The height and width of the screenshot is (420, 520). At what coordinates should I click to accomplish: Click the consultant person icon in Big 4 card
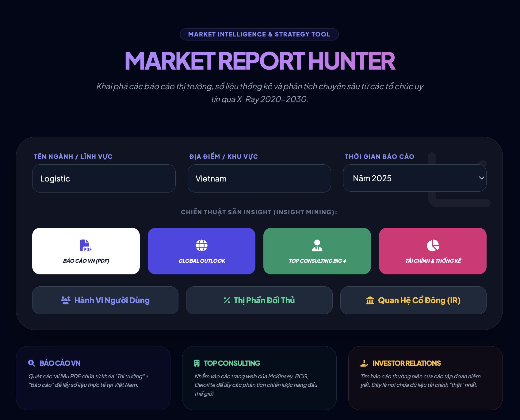click(x=317, y=246)
